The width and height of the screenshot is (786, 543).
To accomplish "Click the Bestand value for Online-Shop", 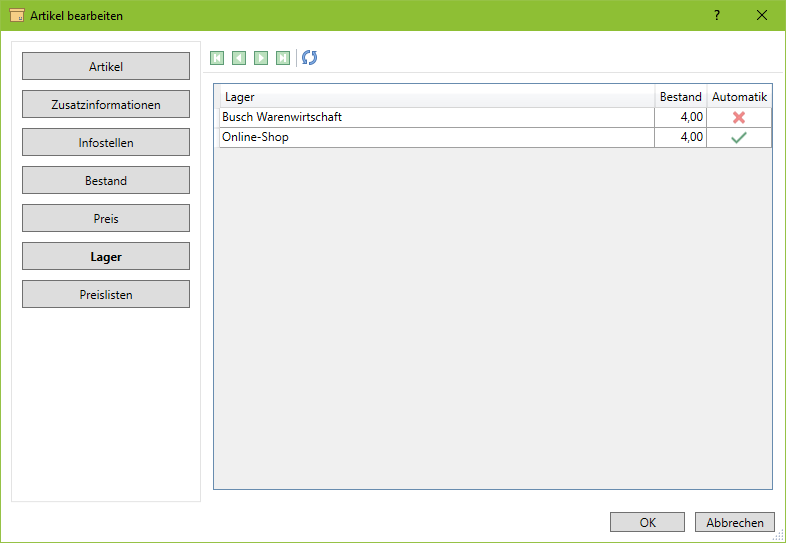I will 680,137.
